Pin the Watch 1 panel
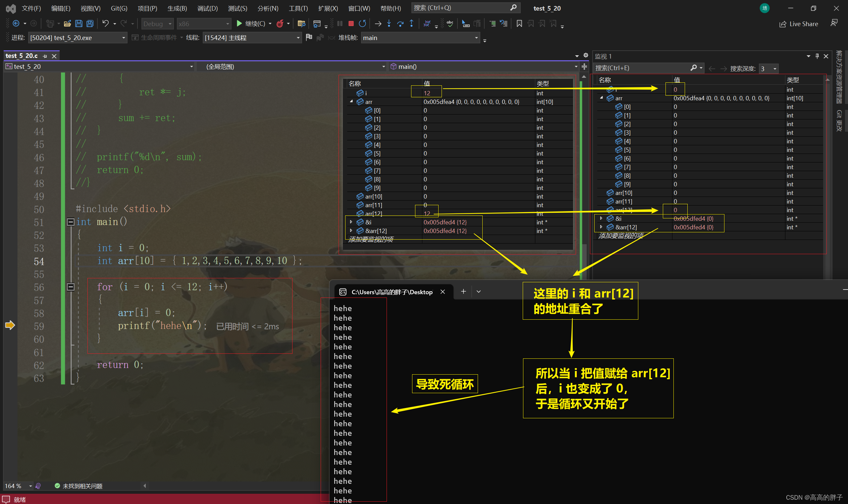This screenshot has height=504, width=848. pos(817,56)
